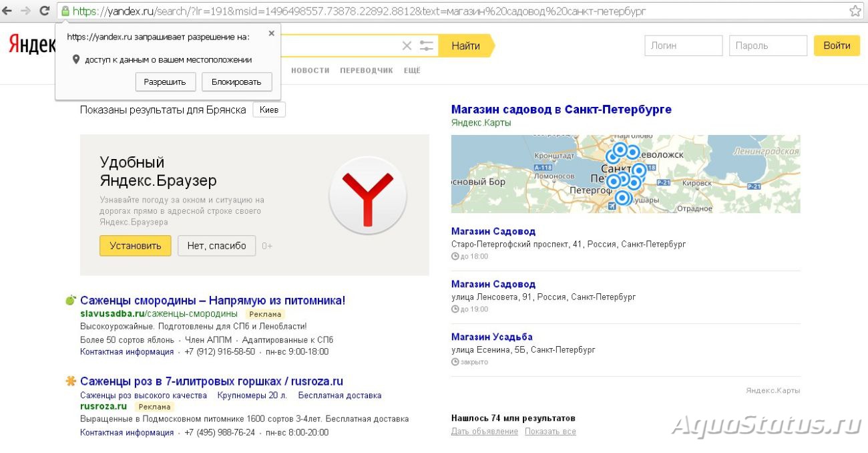The image size is (868, 453).
Task: Decline with Нет, спасибо button
Action: [216, 245]
